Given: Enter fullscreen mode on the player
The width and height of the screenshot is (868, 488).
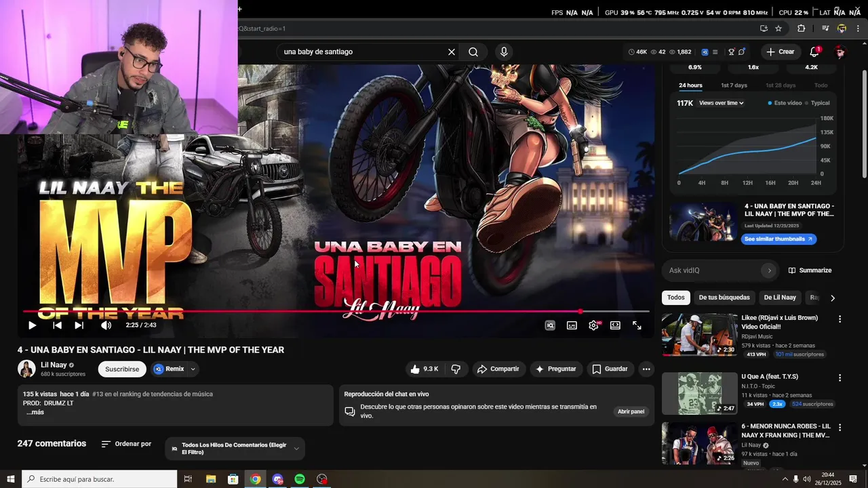Looking at the screenshot, I should pyautogui.click(x=637, y=325).
